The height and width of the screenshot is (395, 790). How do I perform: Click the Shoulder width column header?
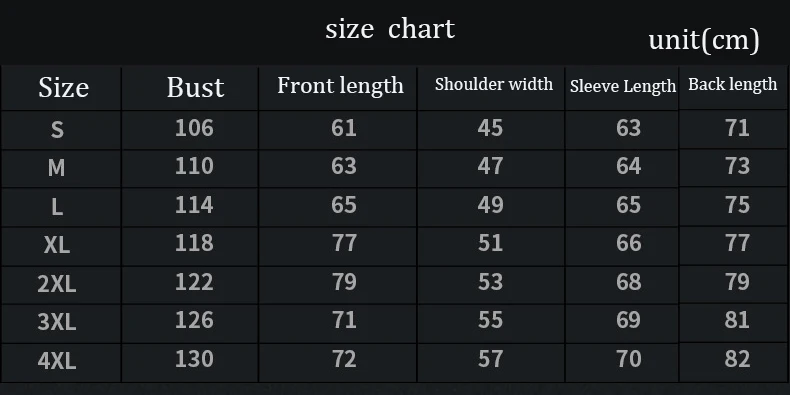click(x=494, y=84)
